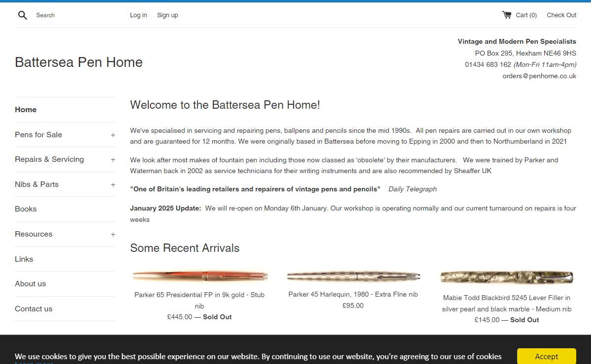Accept the cookies notice
Screen dimensions: 591x364
click(547, 356)
